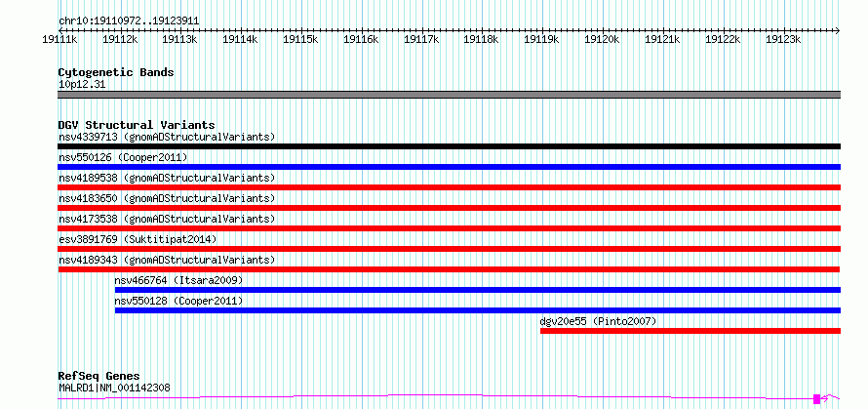This screenshot has width=868, height=409.
Task: Open the esv3891769 (Suktitipat2014) variant label
Action: pyautogui.click(x=138, y=239)
